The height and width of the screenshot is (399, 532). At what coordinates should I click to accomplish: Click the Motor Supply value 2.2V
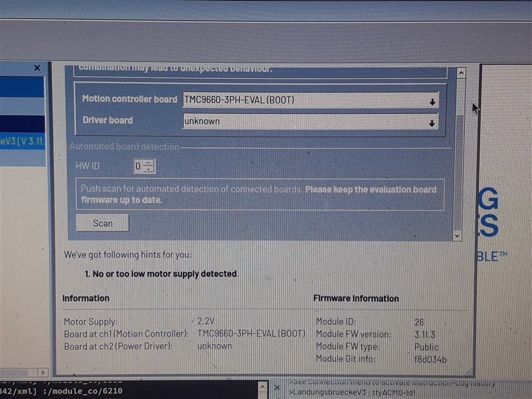point(206,321)
